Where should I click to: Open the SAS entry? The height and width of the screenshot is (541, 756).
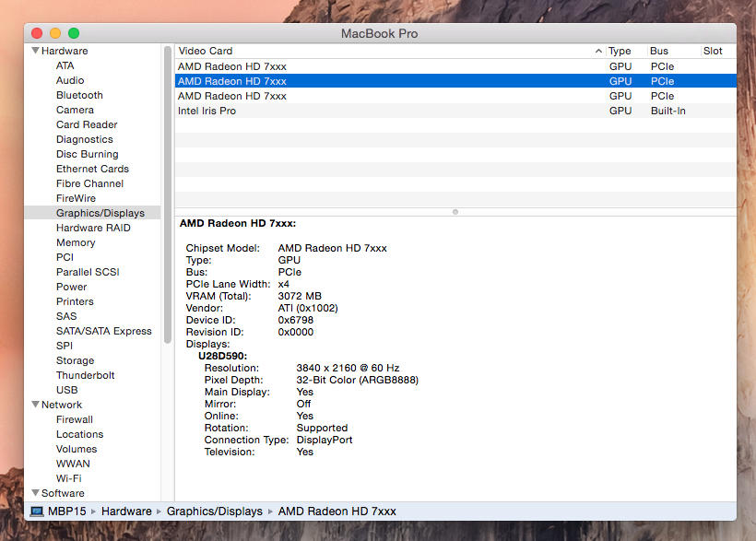click(x=66, y=316)
